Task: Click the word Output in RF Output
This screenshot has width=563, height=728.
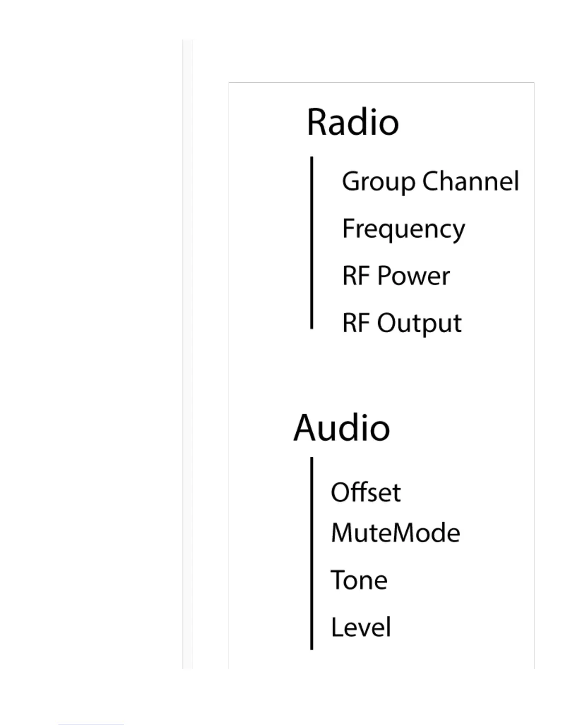Action: [x=419, y=324]
